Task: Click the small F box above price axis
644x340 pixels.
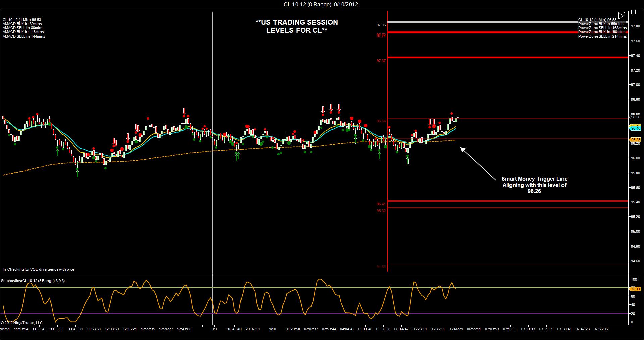Action: 633,12
